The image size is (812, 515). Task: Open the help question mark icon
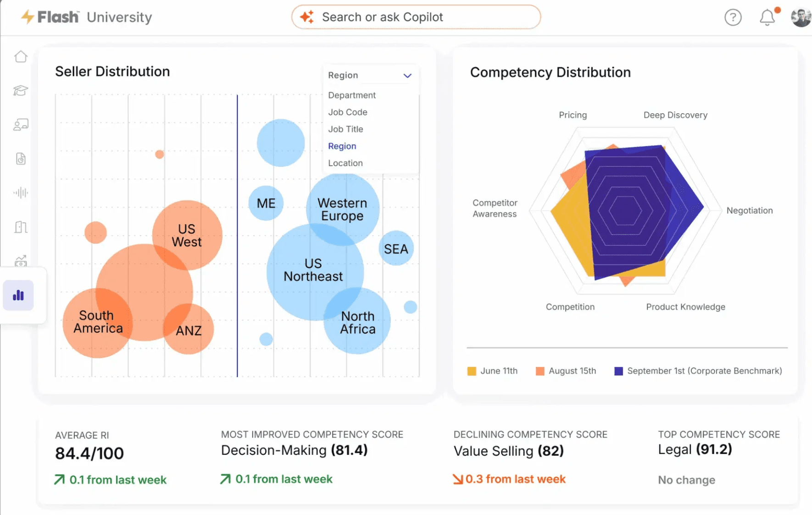733,17
